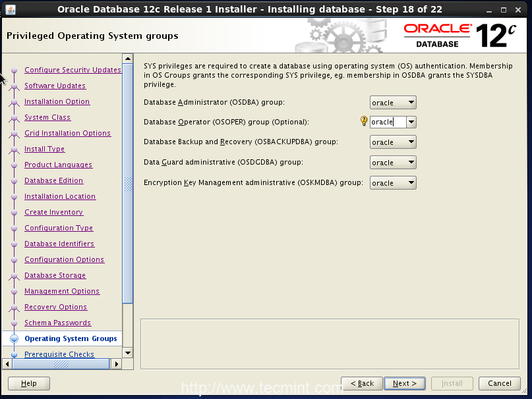The height and width of the screenshot is (399, 532).
Task: Jump to Database Identifiers step
Action: (x=59, y=244)
